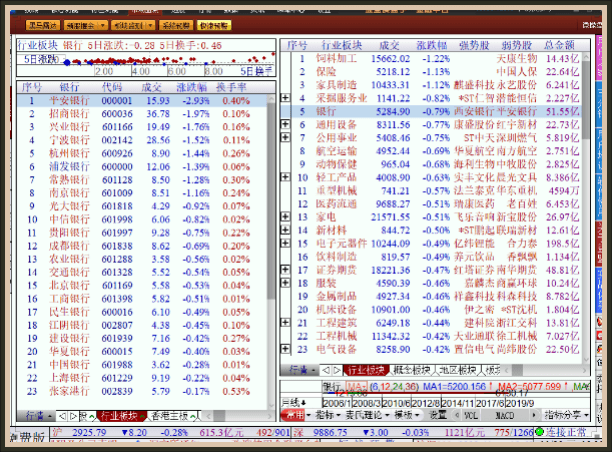Click left arrow of left panel tab scroller
Viewport: 612px width, 452px height.
pos(62,416)
